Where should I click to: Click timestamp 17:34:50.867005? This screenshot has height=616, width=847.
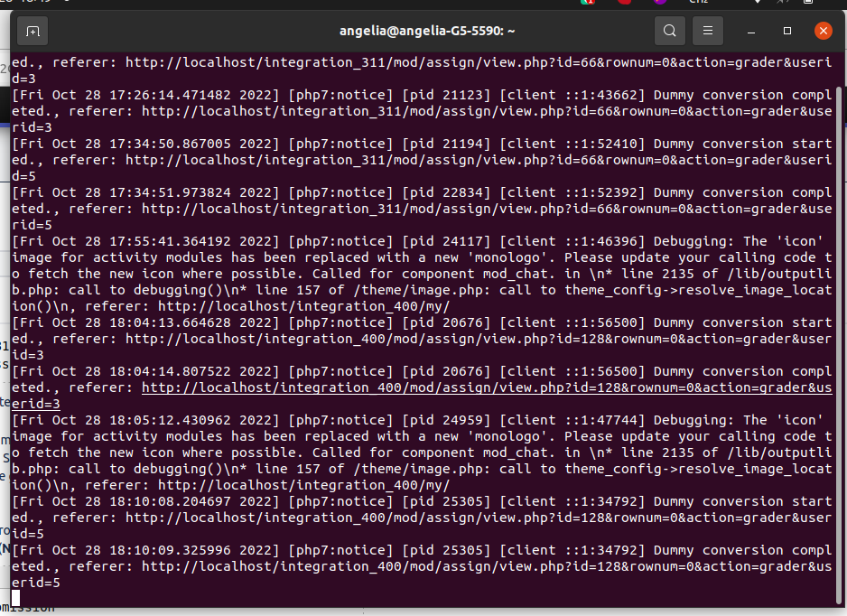[x=170, y=144]
